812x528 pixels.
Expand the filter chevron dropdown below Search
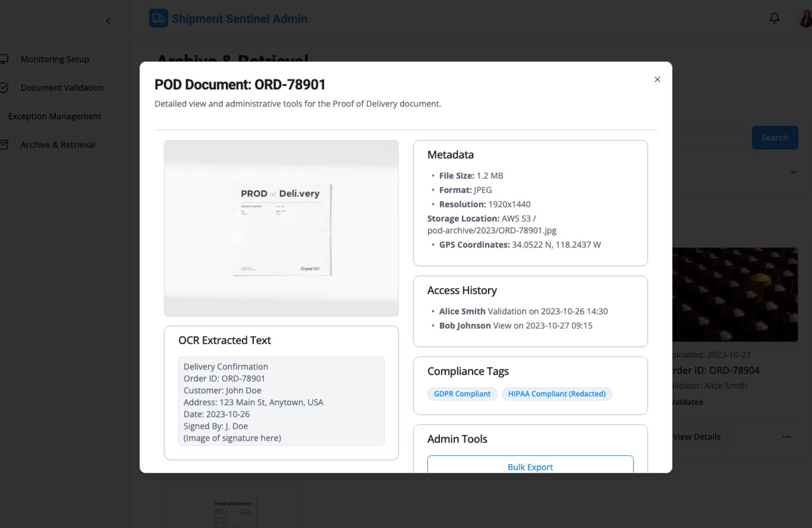pos(793,172)
